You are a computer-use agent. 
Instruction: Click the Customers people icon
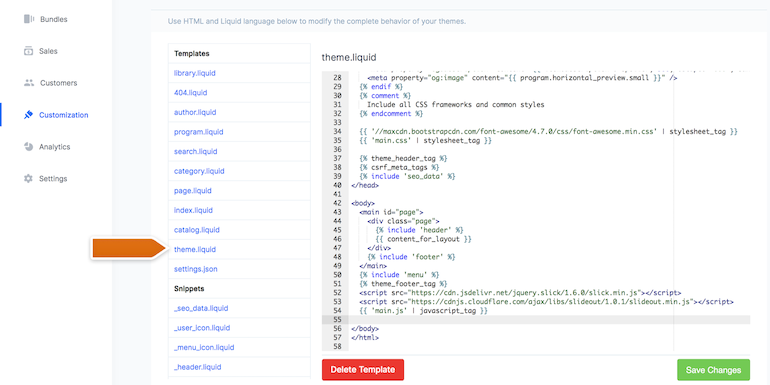pos(28,83)
